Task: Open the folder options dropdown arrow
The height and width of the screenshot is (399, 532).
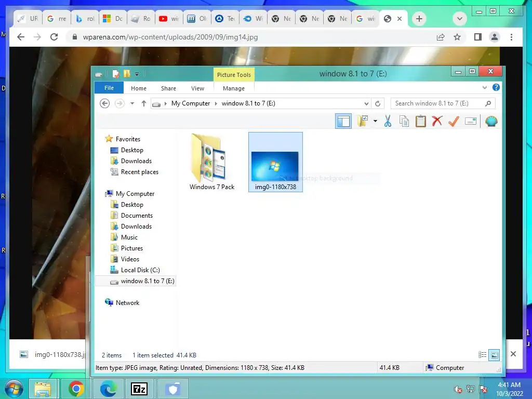Action: coord(375,121)
